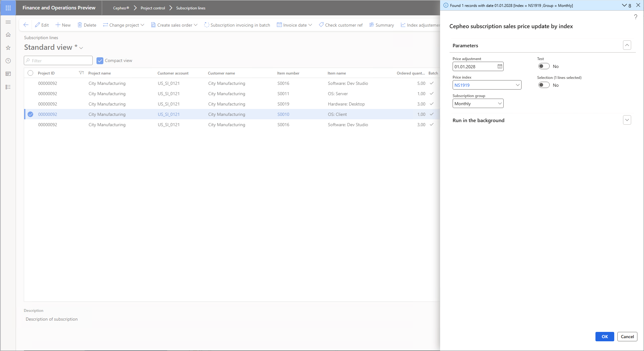
Task: Click the back arrow in toolbar
Action: click(26, 25)
